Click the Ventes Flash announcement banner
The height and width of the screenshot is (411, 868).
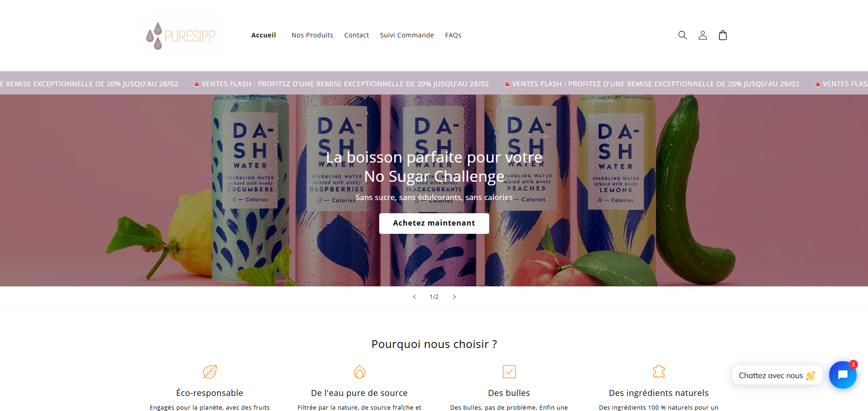point(434,83)
